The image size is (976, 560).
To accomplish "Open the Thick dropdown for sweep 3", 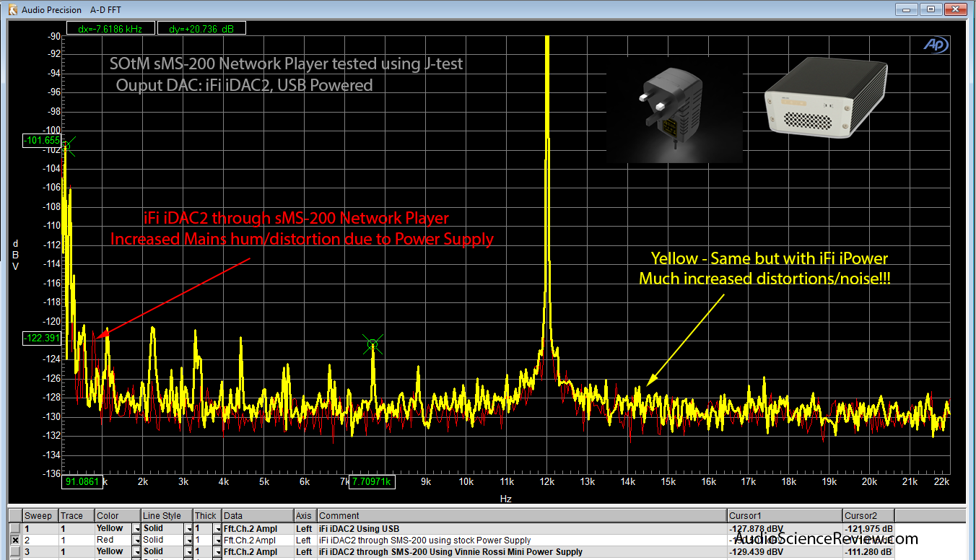I will [x=217, y=551].
